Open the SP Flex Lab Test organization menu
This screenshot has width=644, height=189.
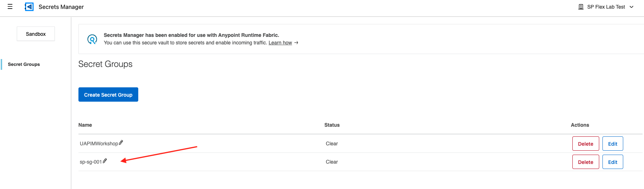(606, 7)
